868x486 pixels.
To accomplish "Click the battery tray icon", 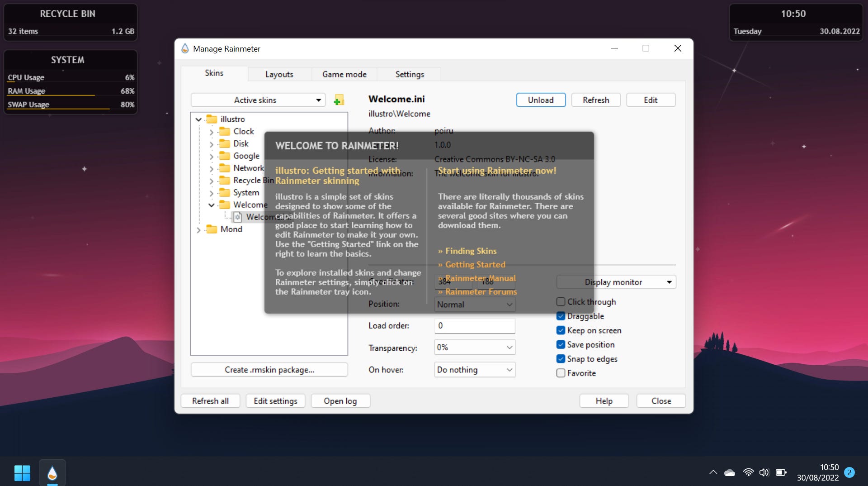I will [781, 472].
